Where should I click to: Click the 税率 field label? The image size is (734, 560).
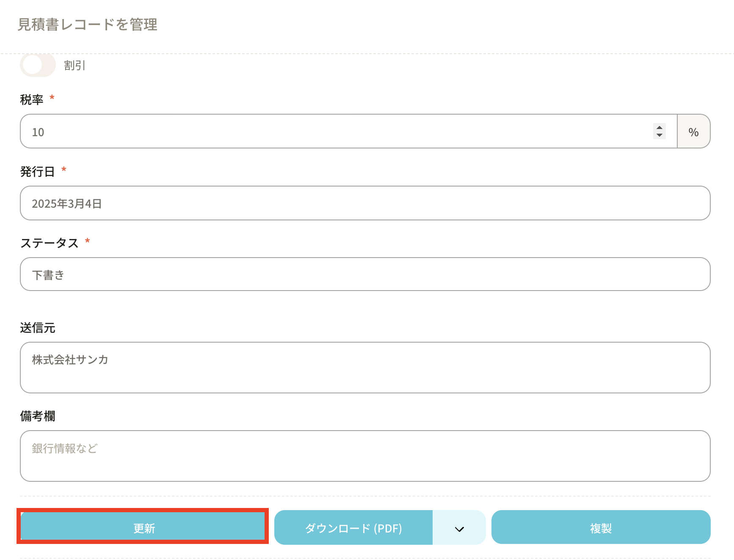tap(32, 100)
